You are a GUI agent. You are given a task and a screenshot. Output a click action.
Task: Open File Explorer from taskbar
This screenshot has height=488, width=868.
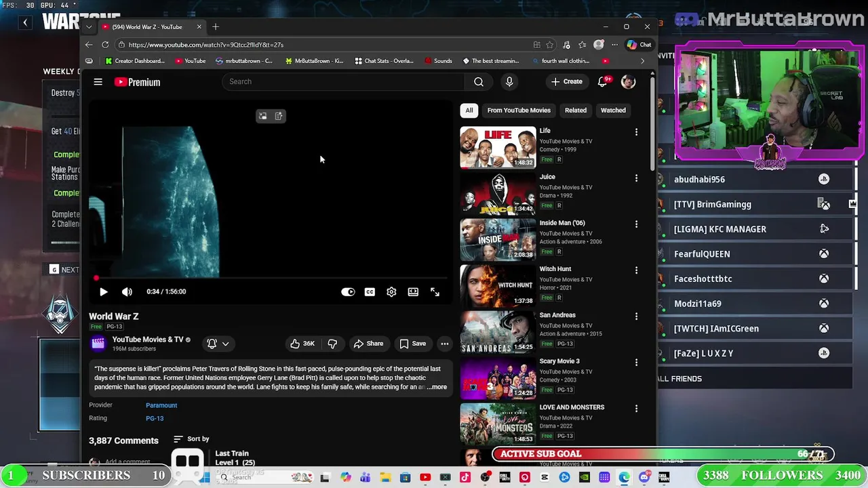(385, 478)
